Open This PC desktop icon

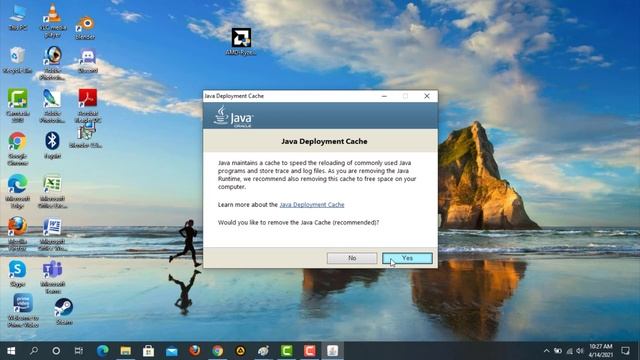(x=18, y=18)
